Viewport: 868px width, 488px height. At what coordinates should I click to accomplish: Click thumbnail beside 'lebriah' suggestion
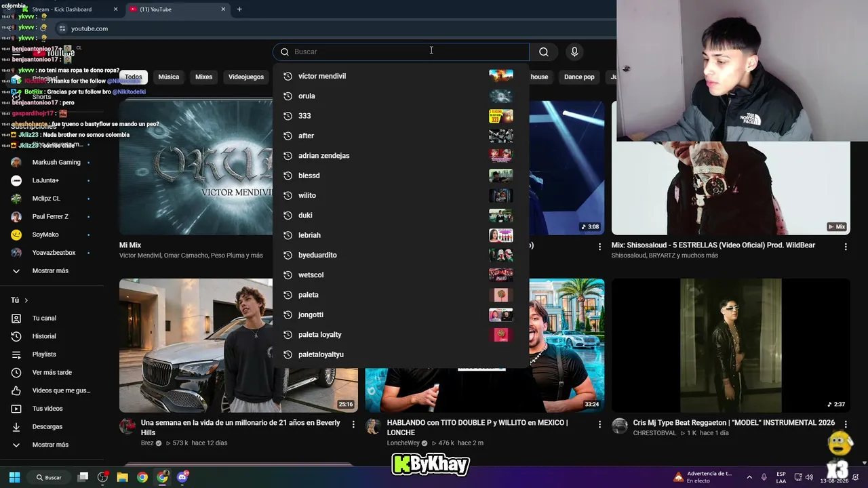coord(501,235)
